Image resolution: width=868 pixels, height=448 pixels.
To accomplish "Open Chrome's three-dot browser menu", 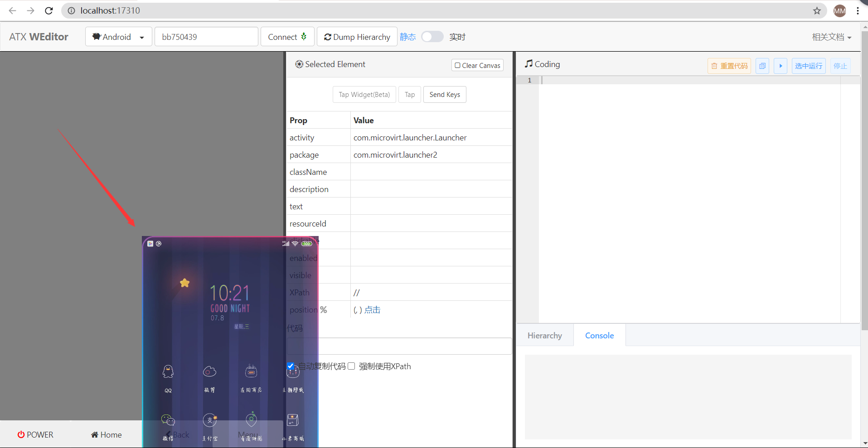I will 858,10.
